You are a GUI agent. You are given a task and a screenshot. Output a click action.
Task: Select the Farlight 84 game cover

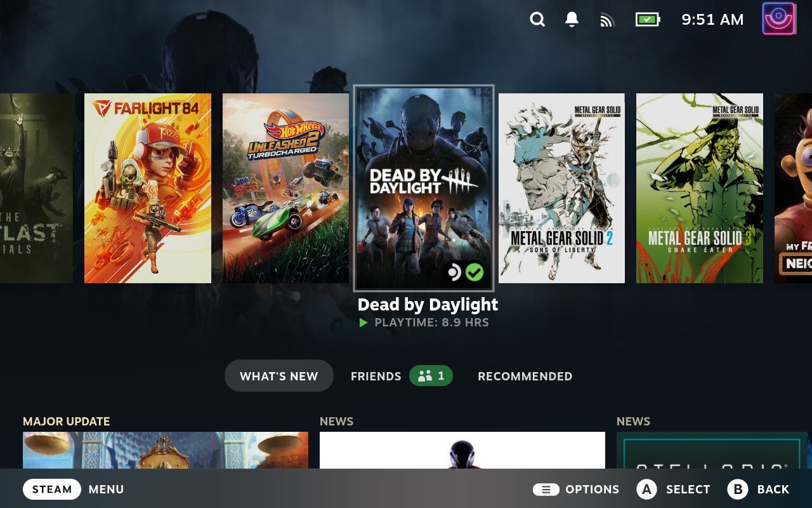point(148,188)
